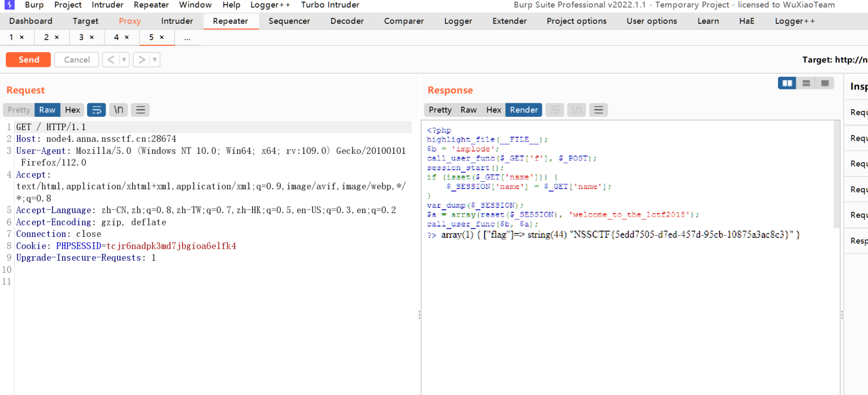Image resolution: width=868 pixels, height=395 pixels.
Task: Open the Request editor options menu icon
Action: 140,110
